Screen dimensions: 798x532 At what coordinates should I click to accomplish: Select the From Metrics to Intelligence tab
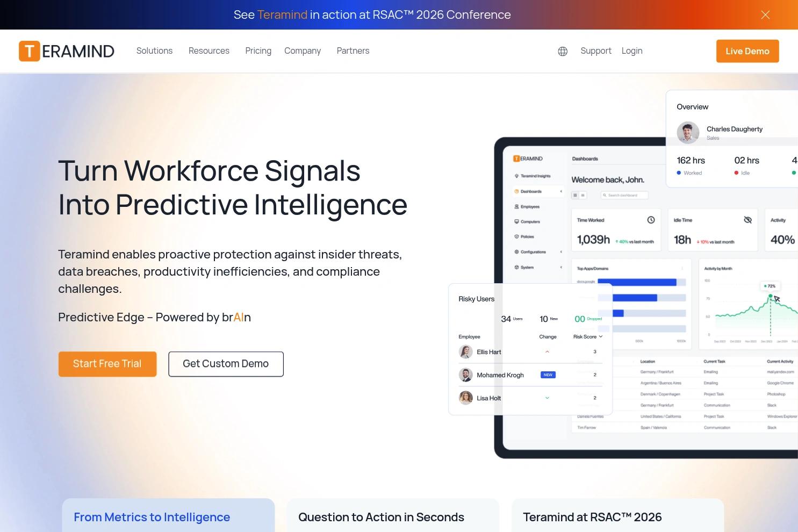tap(168, 515)
